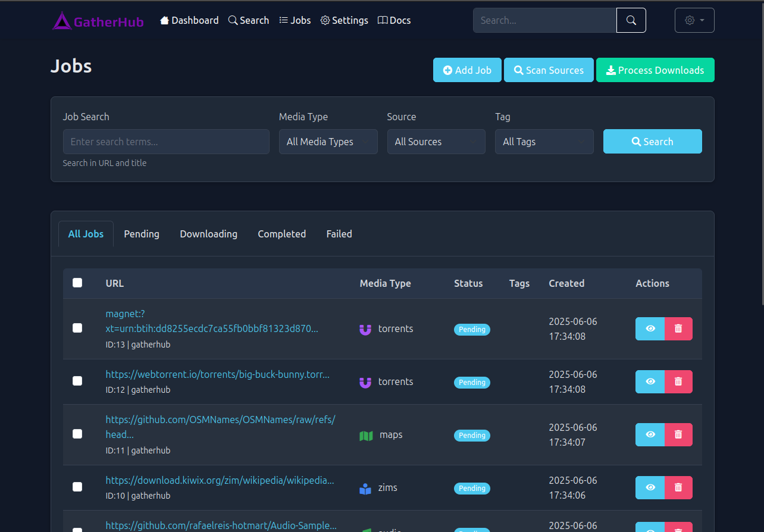This screenshot has width=764, height=532.
Task: Open the gear settings dropdown in navbar
Action: click(694, 20)
